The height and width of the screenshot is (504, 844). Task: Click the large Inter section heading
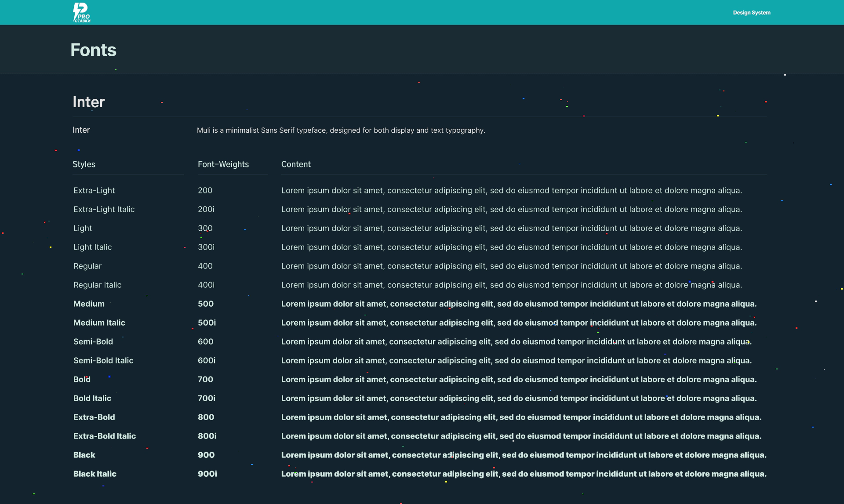[x=88, y=102]
